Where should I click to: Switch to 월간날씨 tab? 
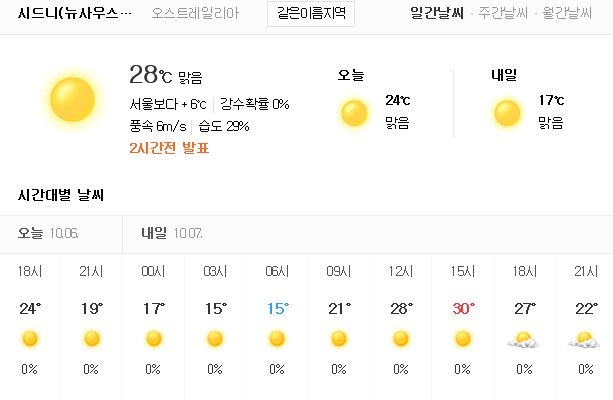click(567, 14)
